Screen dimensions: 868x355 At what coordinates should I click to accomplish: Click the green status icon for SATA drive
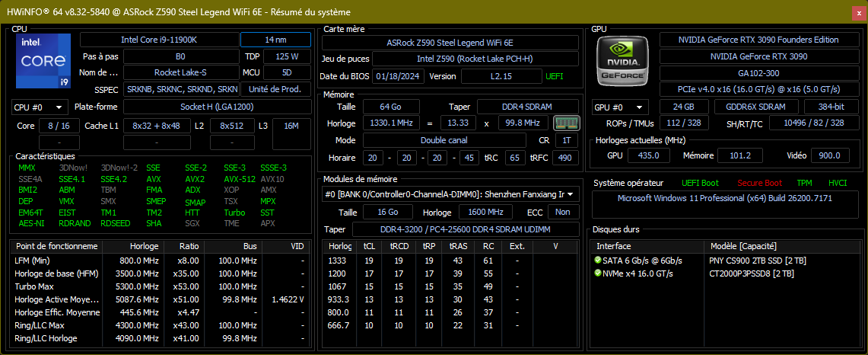pos(597,261)
